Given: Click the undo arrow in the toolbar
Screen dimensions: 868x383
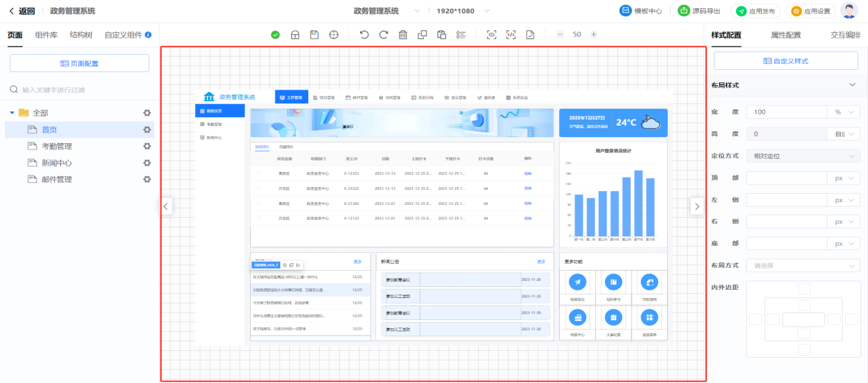Looking at the screenshot, I should pyautogui.click(x=364, y=34).
